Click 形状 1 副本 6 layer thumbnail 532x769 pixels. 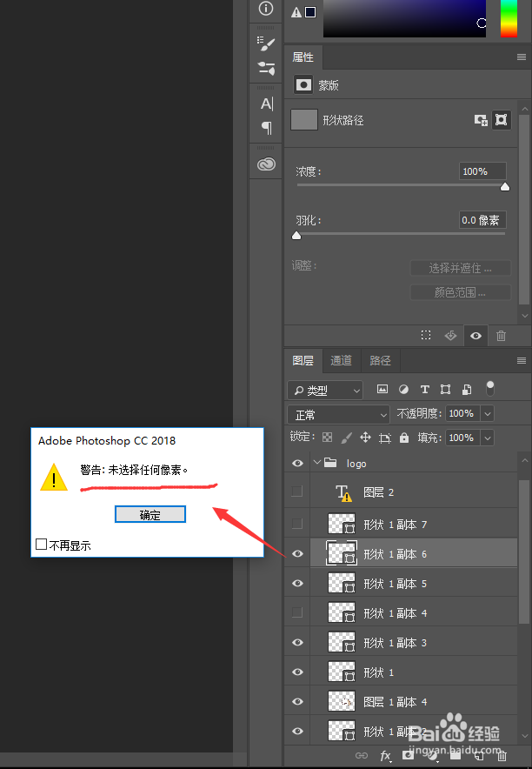[342, 553]
